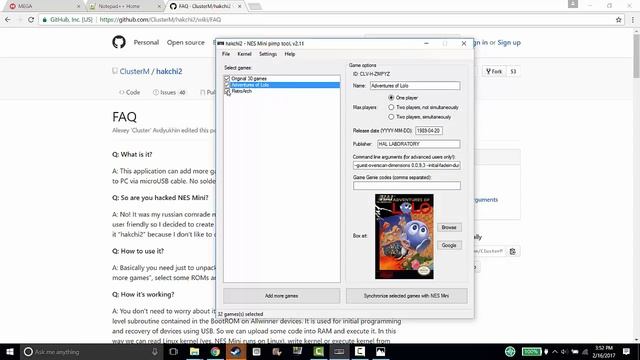
Task: Open Steam from the taskbar
Action: tap(236, 351)
